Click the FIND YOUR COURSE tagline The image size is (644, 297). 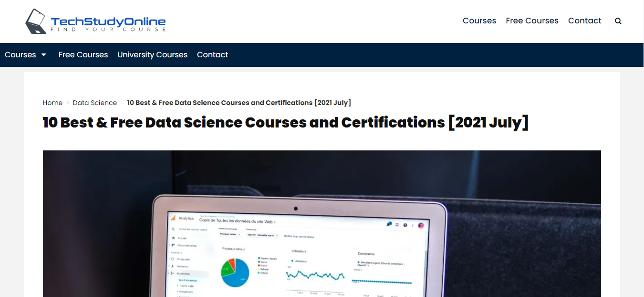pyautogui.click(x=107, y=29)
